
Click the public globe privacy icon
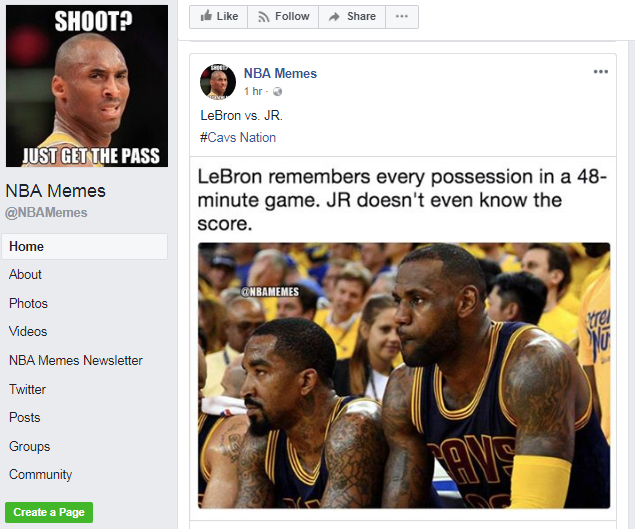pos(277,92)
